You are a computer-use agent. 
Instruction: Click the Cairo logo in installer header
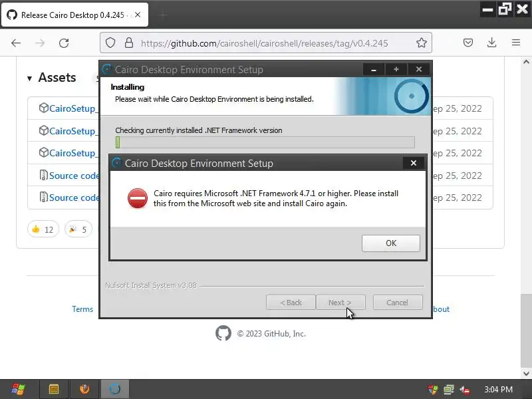point(411,96)
